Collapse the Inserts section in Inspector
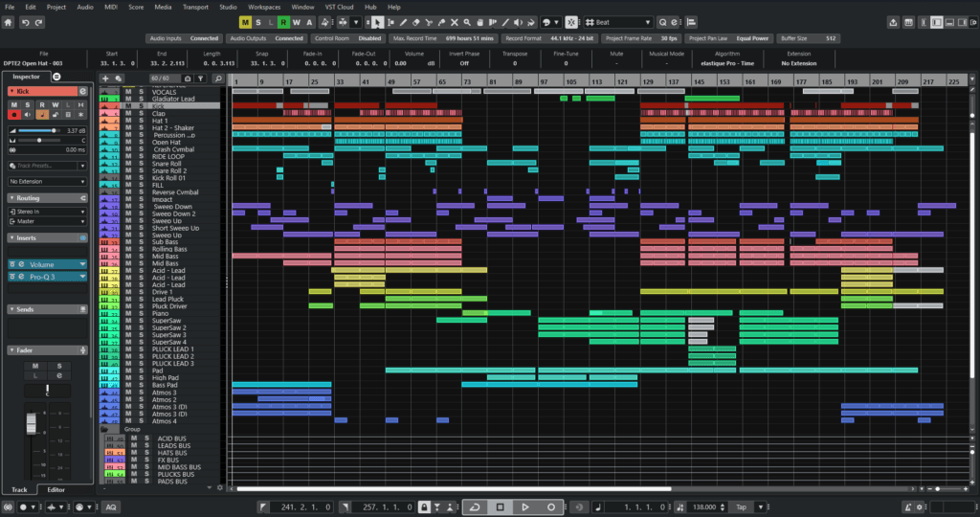The width and height of the screenshot is (980, 517). 11,238
